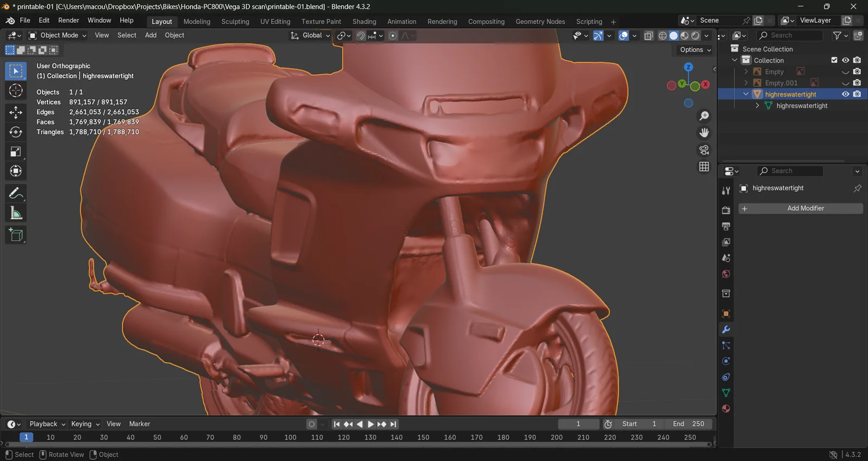Viewport: 868px width, 461px height.
Task: Select the Annotate tool
Action: [16, 193]
